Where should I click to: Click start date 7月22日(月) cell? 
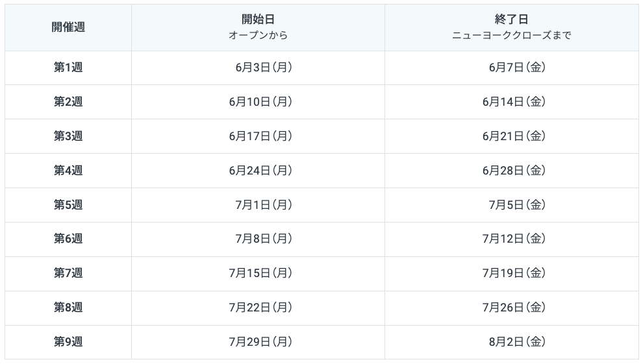pyautogui.click(x=260, y=308)
